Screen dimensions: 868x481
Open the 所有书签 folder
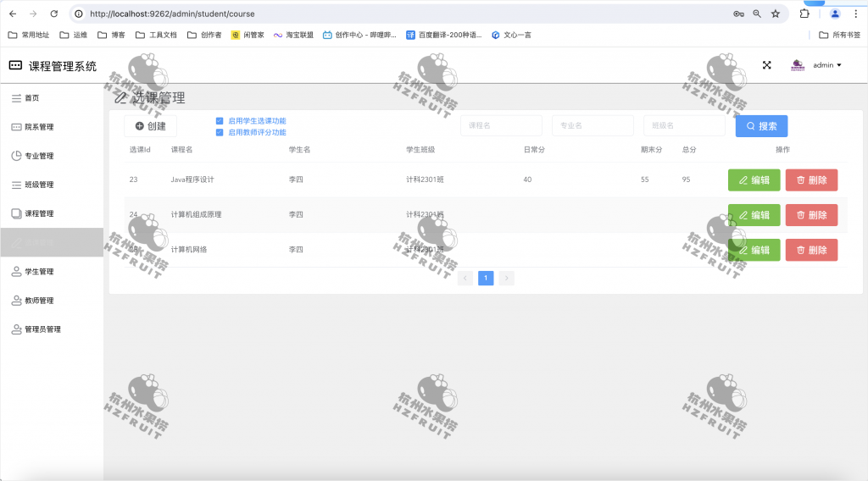(x=840, y=35)
